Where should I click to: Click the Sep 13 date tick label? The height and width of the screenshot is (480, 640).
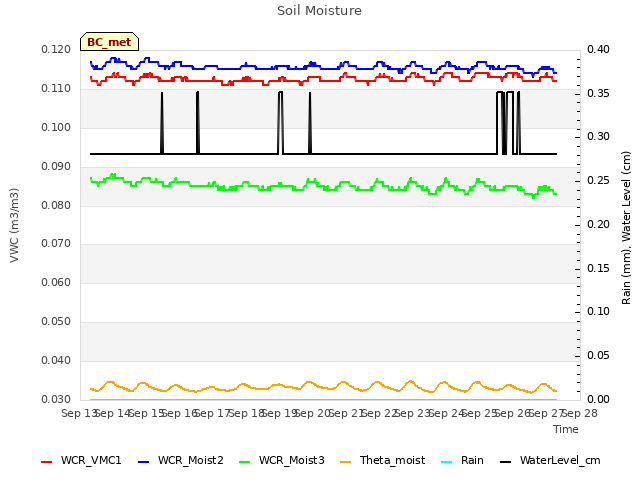pos(78,413)
